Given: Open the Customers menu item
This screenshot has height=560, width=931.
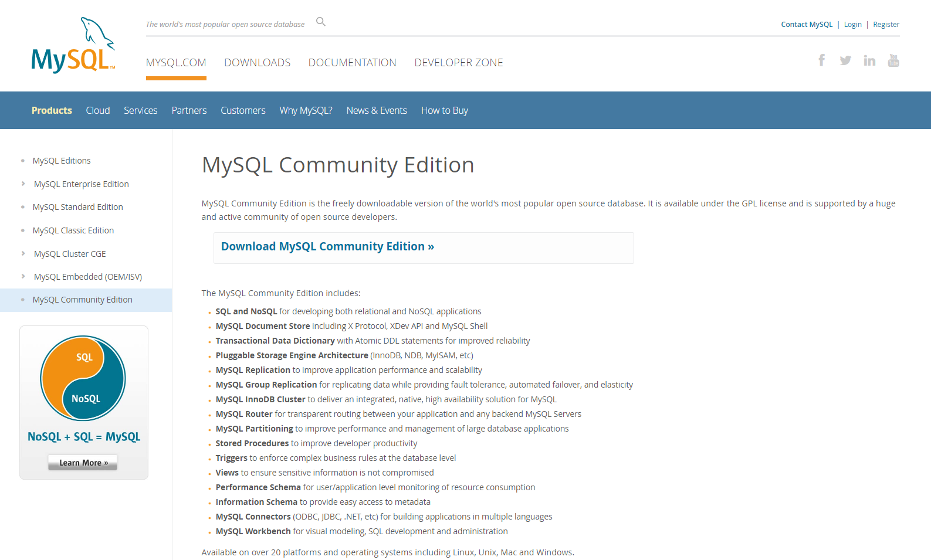Looking at the screenshot, I should (243, 110).
